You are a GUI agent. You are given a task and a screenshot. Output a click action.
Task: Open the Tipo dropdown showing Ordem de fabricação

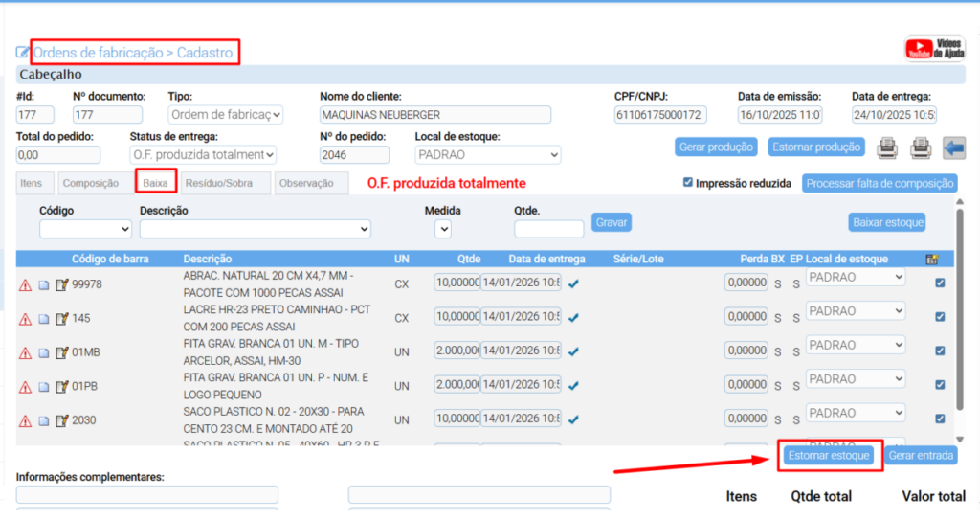[225, 115]
